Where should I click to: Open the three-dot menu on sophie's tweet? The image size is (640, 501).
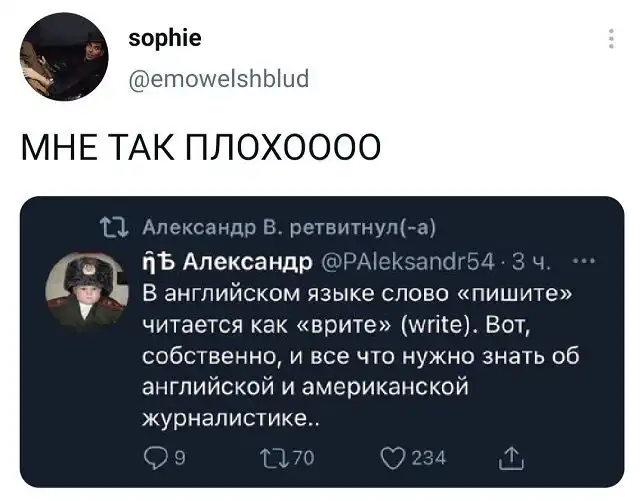click(611, 39)
